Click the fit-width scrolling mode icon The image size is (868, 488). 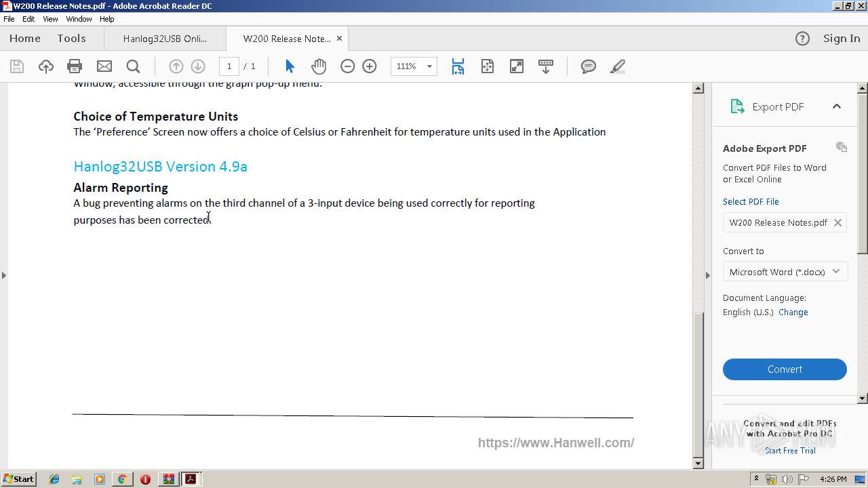pyautogui.click(x=458, y=66)
